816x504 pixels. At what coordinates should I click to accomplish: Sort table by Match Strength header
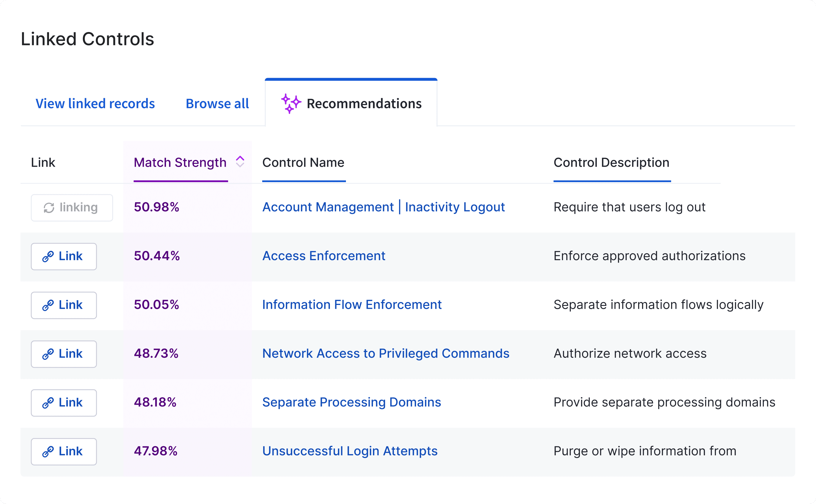180,163
